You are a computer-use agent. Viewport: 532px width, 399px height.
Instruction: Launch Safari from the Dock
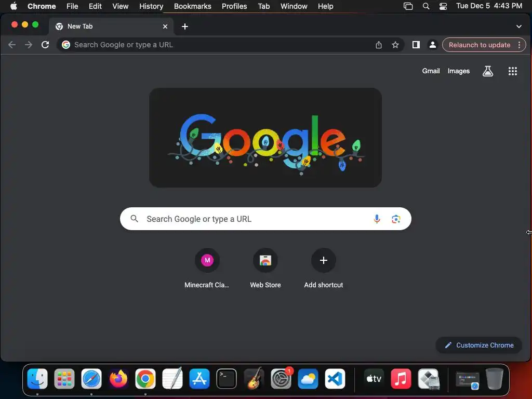[91, 379]
